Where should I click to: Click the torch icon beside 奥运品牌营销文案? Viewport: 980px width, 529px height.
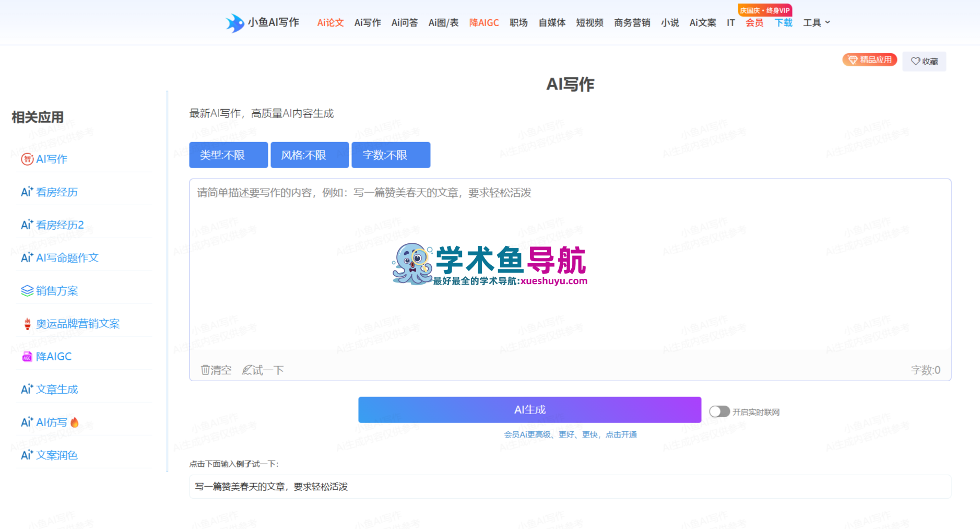(27, 324)
